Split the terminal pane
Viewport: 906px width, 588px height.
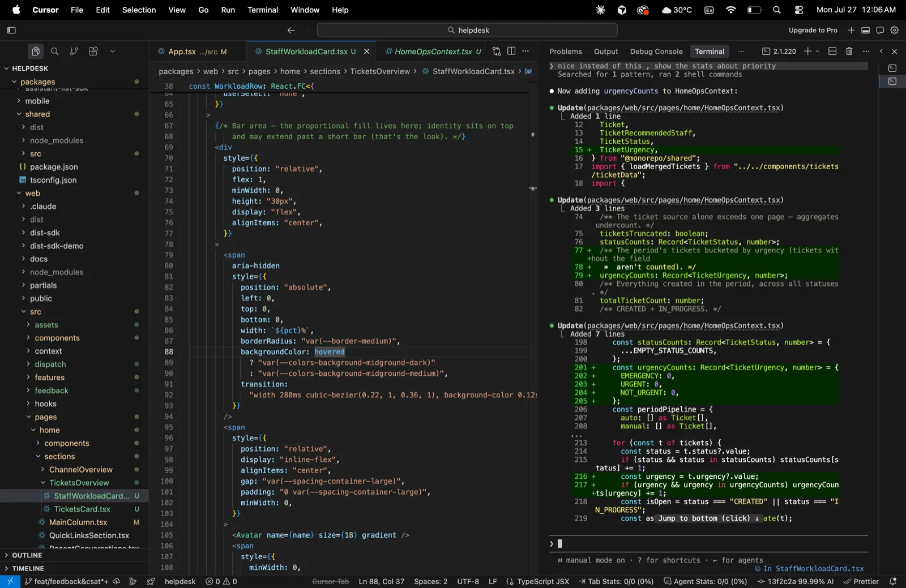[x=832, y=51]
